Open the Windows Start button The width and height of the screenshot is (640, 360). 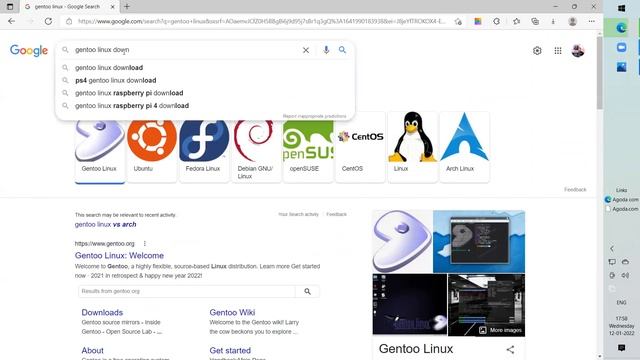[622, 8]
